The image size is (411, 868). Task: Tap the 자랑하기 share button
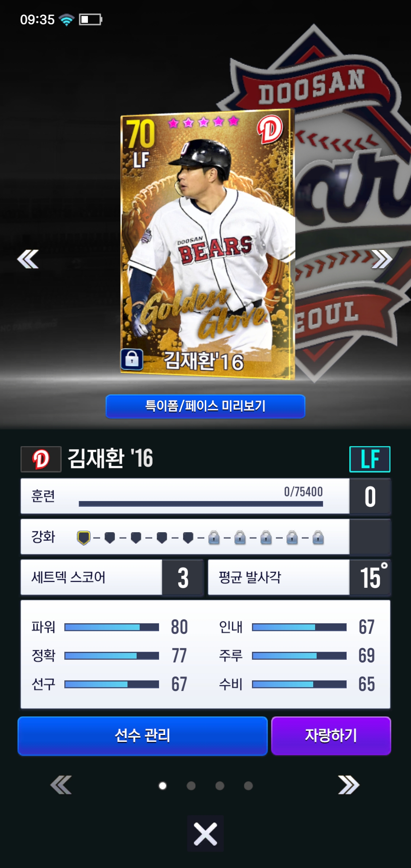point(331,736)
